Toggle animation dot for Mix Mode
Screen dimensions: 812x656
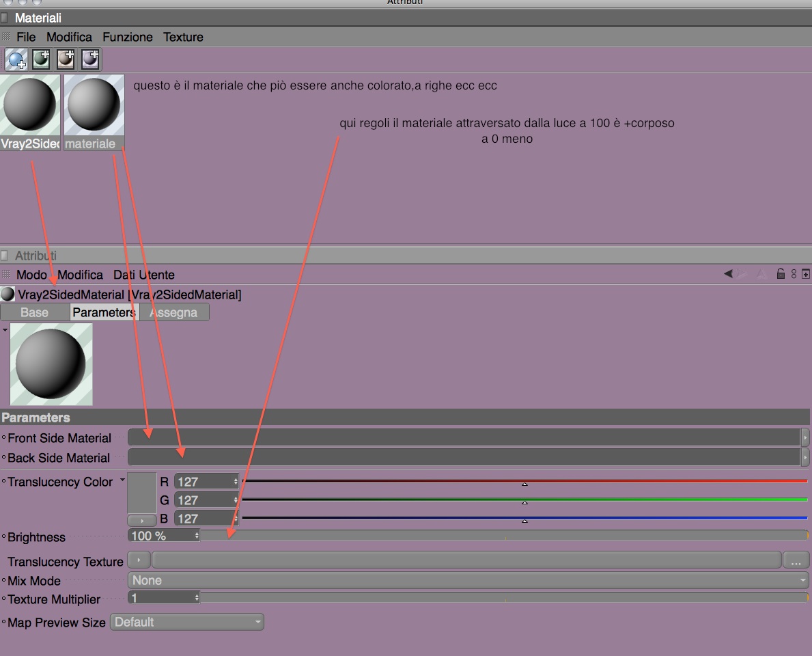3,580
